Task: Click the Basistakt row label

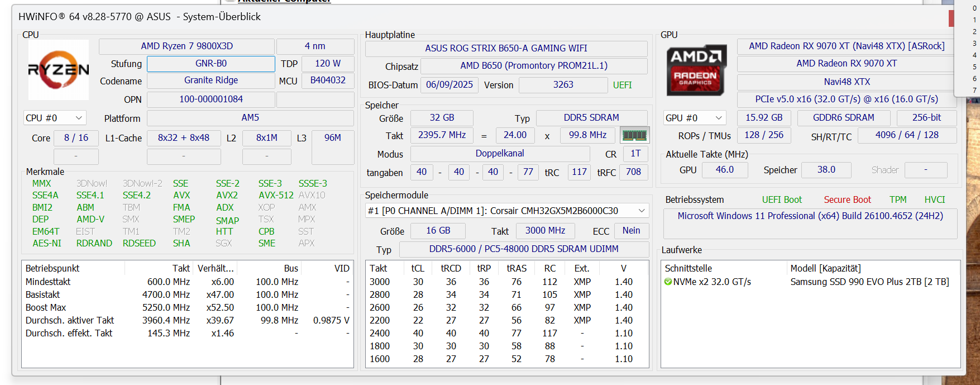Action: [x=42, y=295]
